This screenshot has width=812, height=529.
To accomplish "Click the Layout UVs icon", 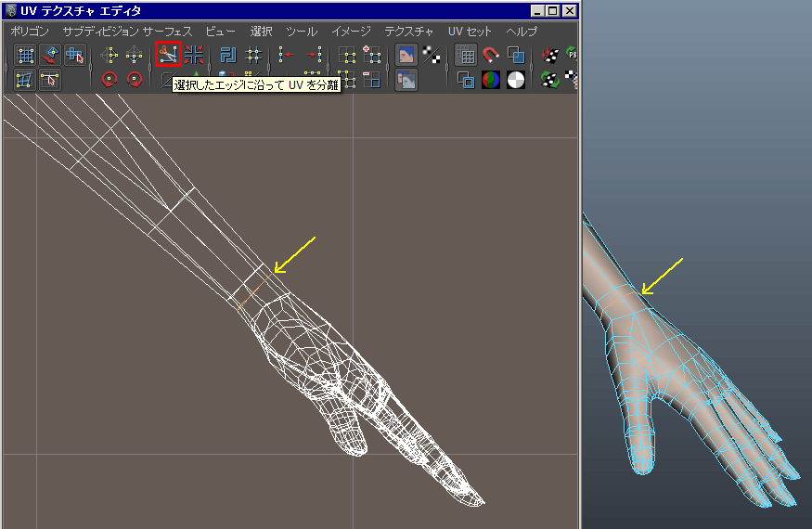I will click(x=228, y=55).
